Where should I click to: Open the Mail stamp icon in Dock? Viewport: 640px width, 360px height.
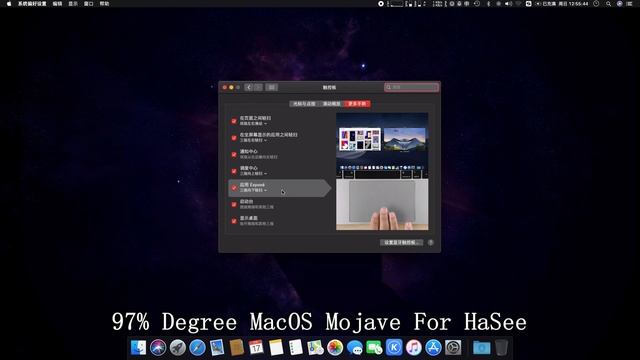point(217,348)
